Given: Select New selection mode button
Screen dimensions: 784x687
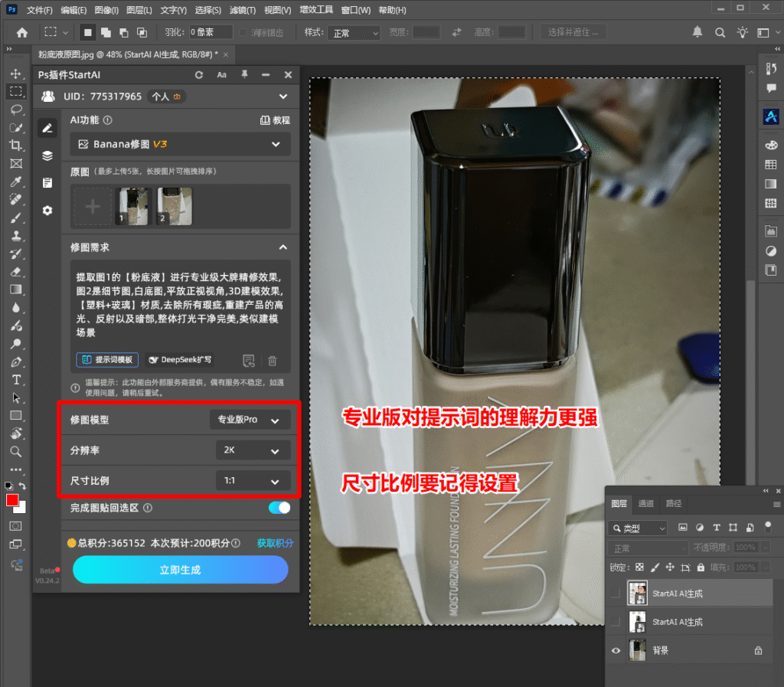Looking at the screenshot, I should (x=88, y=32).
